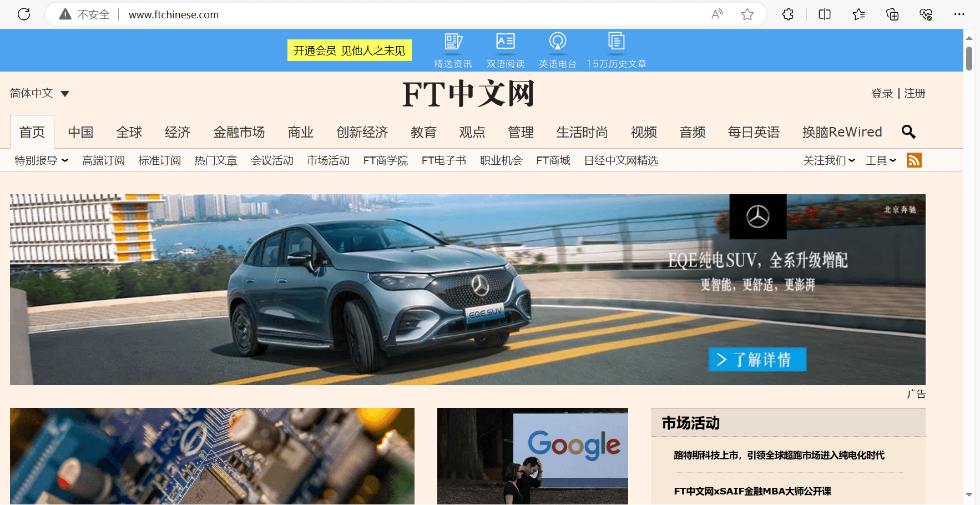Click the vertical scrollbar thumb
The width and height of the screenshot is (980, 505).
969,58
